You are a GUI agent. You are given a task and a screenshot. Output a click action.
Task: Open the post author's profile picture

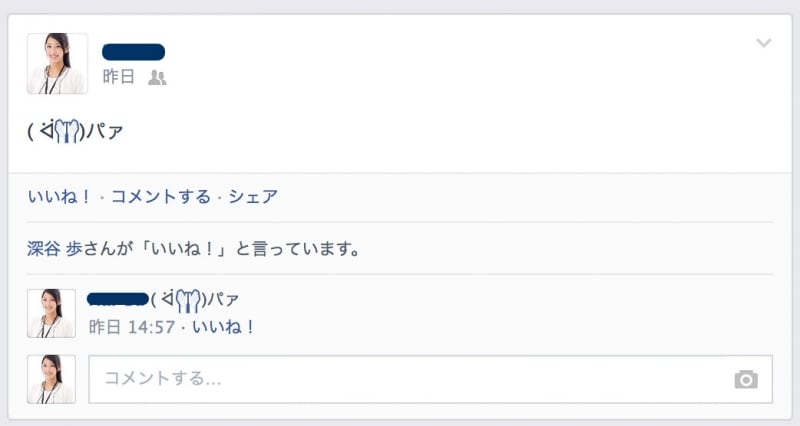[x=57, y=64]
